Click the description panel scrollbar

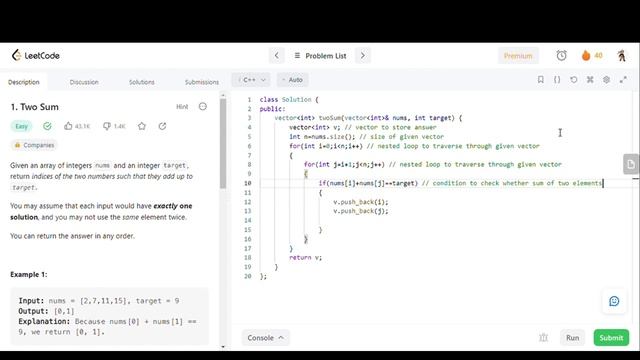click(223, 144)
